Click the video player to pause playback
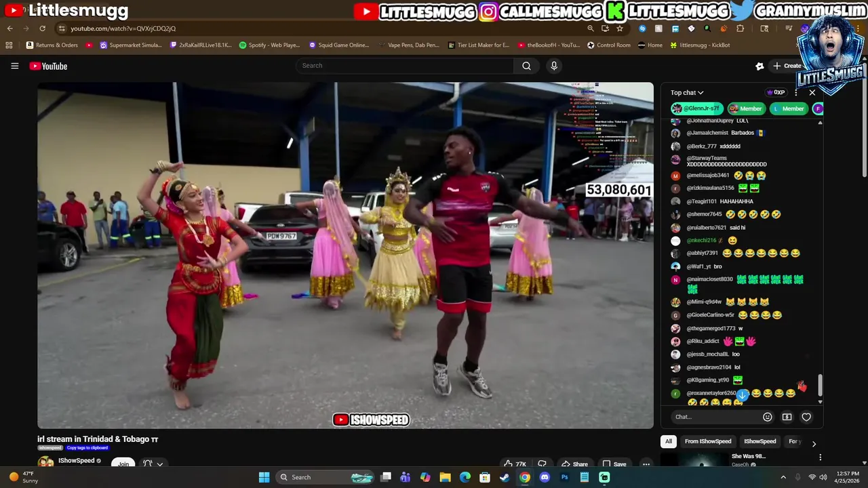 (x=345, y=256)
